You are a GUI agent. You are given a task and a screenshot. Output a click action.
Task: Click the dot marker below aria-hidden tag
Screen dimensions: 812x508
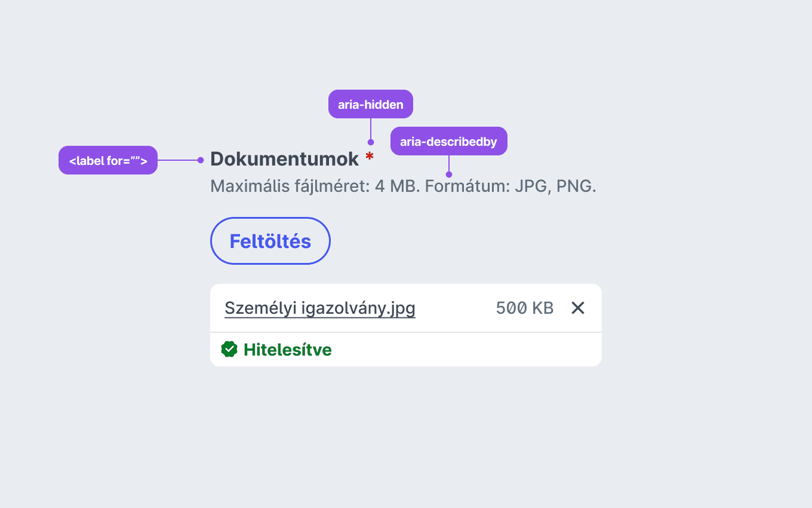(371, 142)
